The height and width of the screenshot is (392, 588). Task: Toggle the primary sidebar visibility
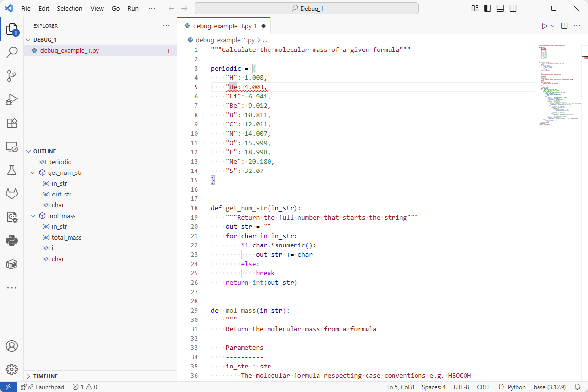[487, 8]
